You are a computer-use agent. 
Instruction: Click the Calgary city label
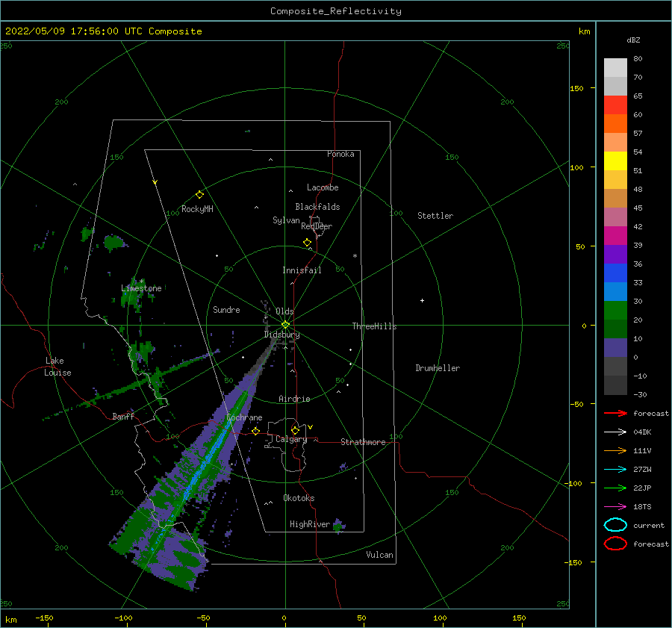[291, 439]
